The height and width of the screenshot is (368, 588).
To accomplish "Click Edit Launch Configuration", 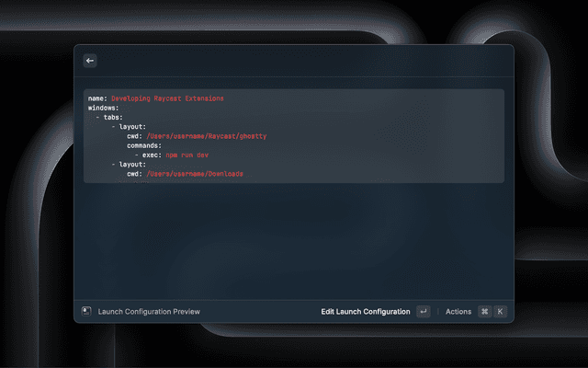I will (x=365, y=312).
